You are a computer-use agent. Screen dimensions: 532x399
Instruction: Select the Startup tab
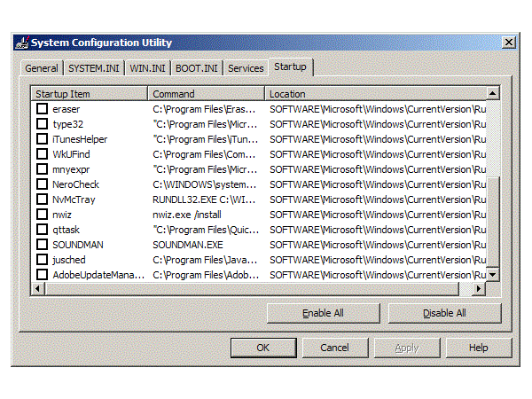[291, 66]
